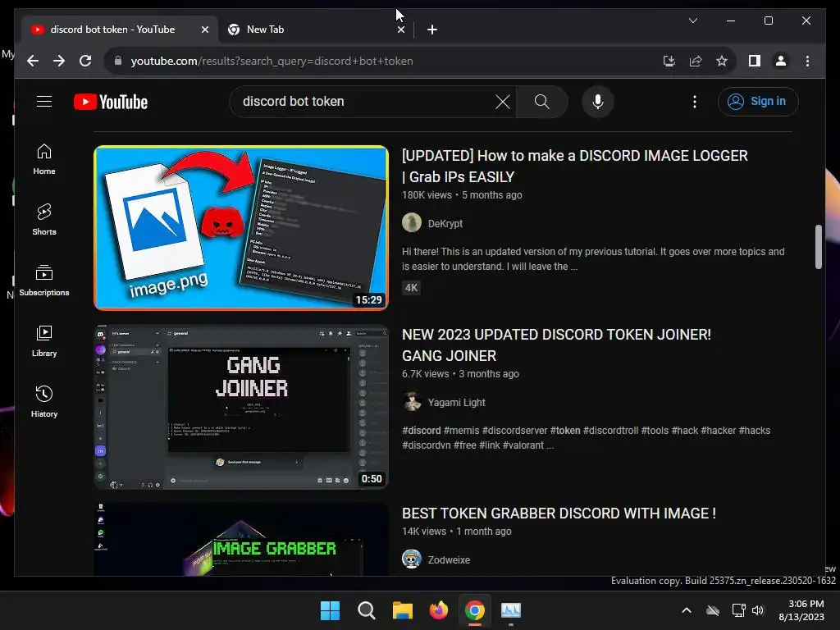Clear the search query with X
The width and height of the screenshot is (840, 630).
(x=503, y=101)
